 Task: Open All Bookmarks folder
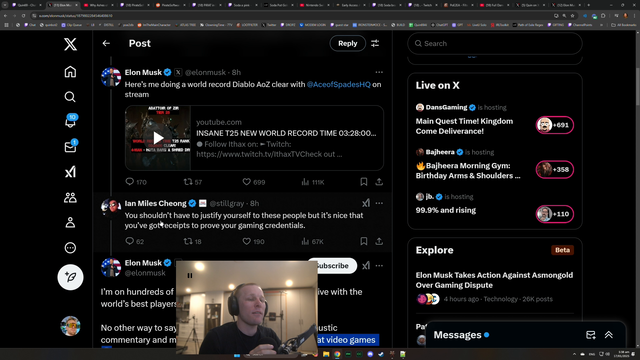tap(622, 25)
